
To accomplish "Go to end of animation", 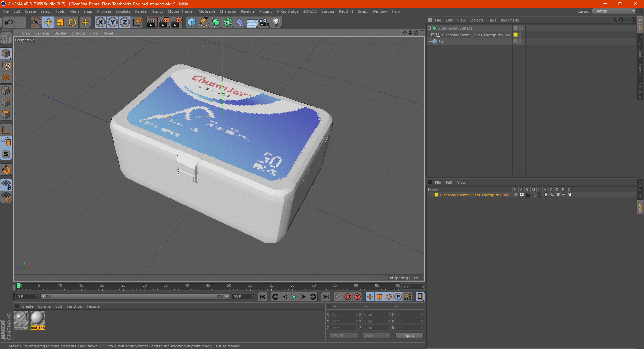I will 325,297.
